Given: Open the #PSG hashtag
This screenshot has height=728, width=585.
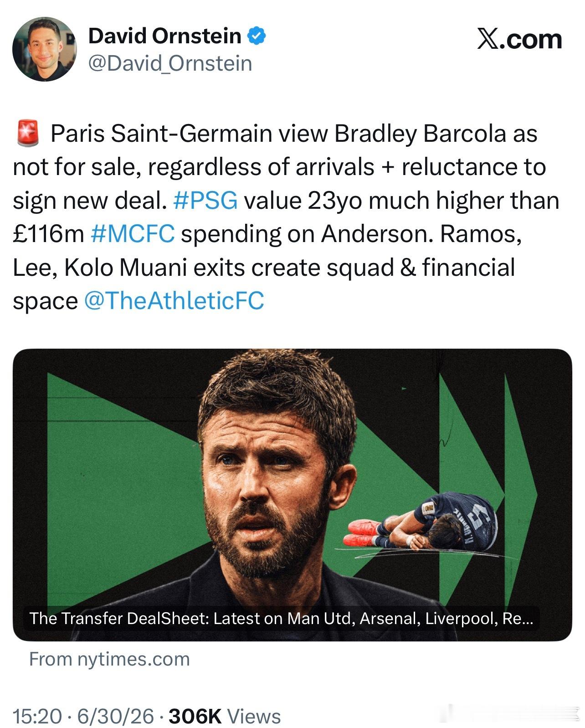Looking at the screenshot, I should pos(205,201).
